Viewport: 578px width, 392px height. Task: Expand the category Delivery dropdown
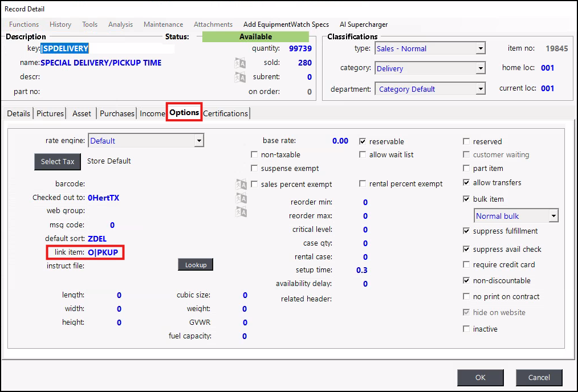(x=481, y=69)
